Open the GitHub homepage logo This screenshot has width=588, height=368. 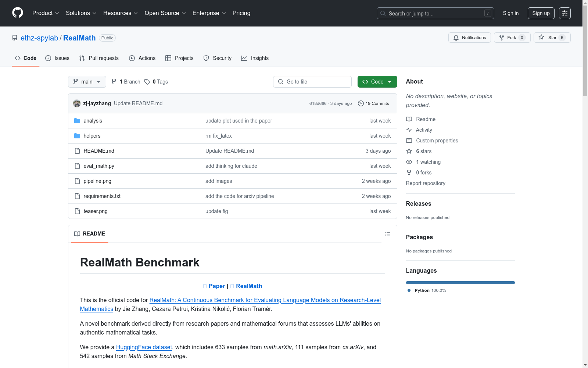pyautogui.click(x=18, y=13)
